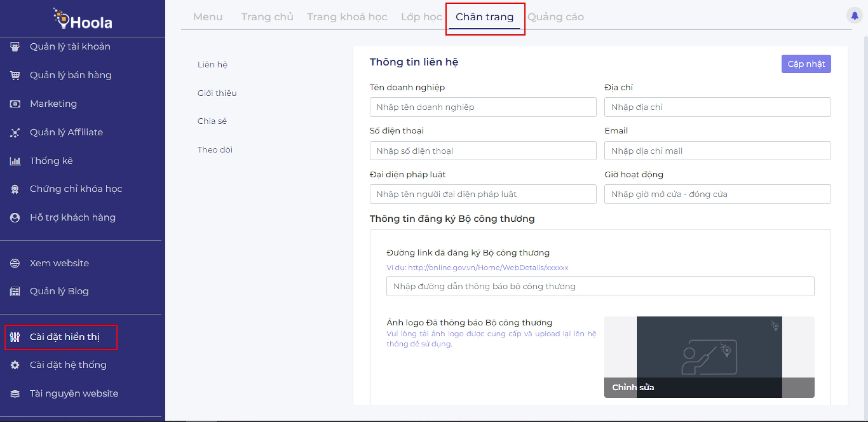Click the Xem website globe icon

15,263
